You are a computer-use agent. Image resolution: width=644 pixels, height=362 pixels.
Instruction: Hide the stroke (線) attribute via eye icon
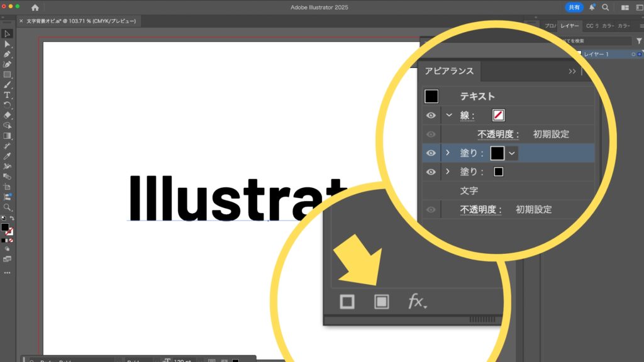[431, 116]
